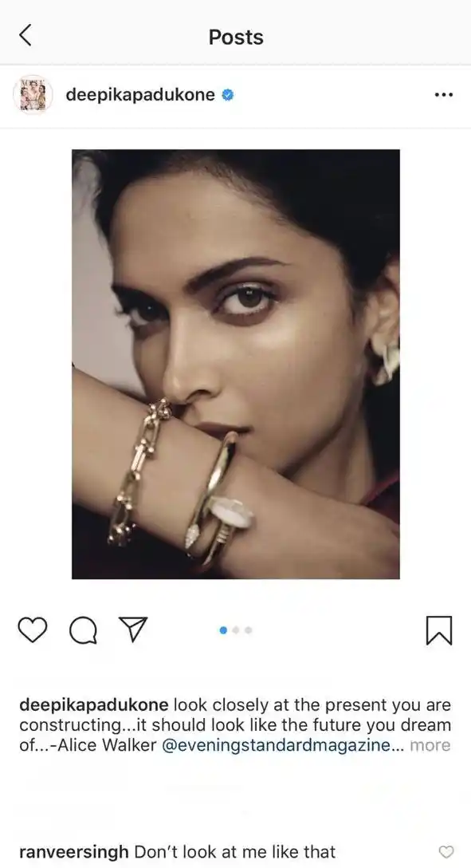
Task: Share post via paper plane icon
Action: pos(133,629)
